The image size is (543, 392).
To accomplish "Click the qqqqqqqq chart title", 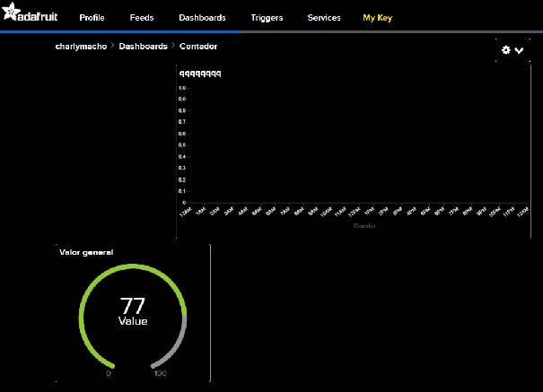I will point(200,74).
